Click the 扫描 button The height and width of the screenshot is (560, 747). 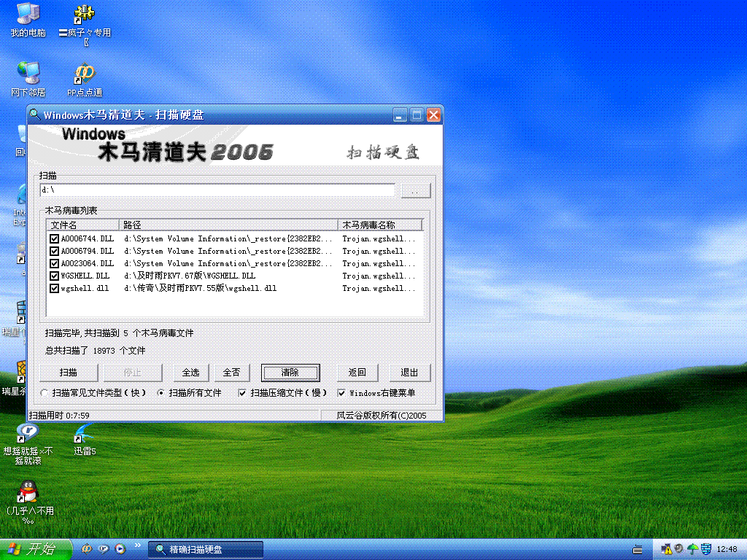pyautogui.click(x=69, y=373)
